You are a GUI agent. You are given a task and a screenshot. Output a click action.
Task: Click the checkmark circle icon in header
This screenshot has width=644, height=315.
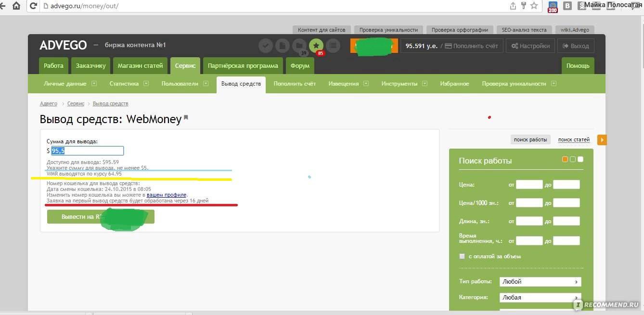(266, 46)
